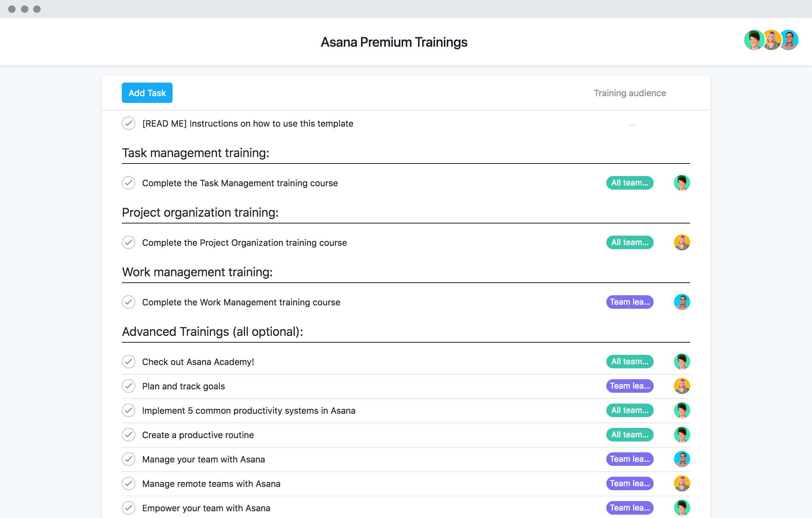Image resolution: width=812 pixels, height=518 pixels.
Task: Click the first member avatar in header
Action: (754, 40)
